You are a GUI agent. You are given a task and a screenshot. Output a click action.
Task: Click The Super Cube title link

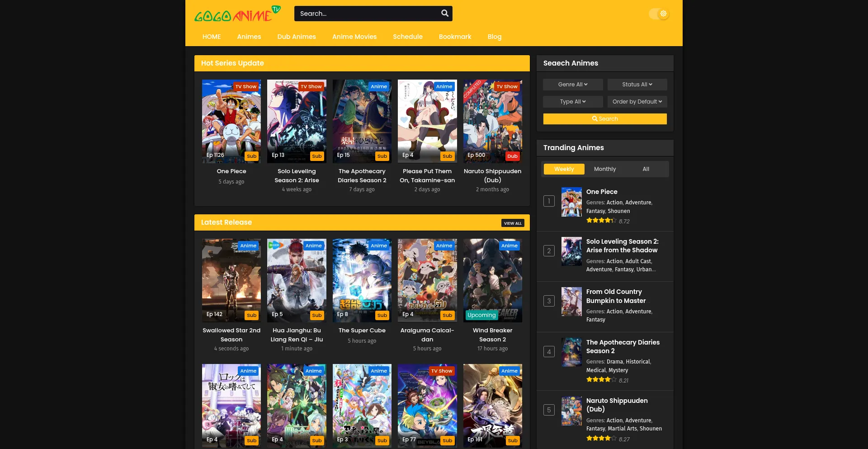[x=362, y=331]
